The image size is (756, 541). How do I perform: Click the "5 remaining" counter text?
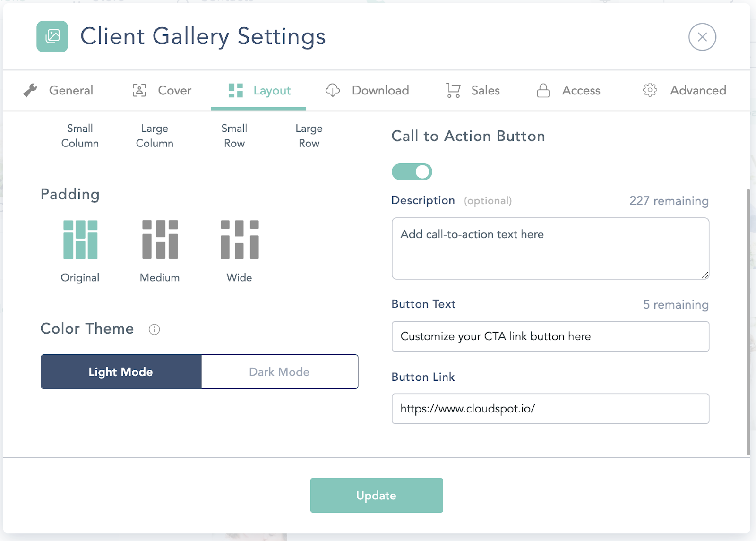[676, 305]
